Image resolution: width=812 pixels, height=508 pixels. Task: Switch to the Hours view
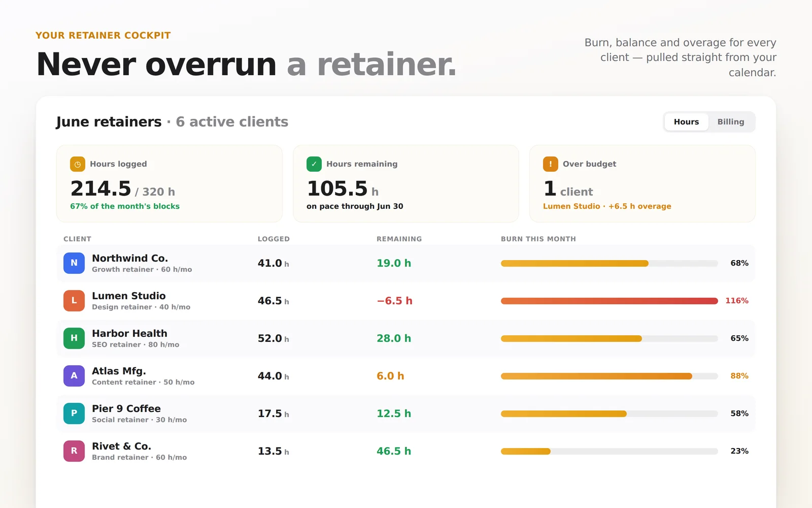tap(686, 122)
